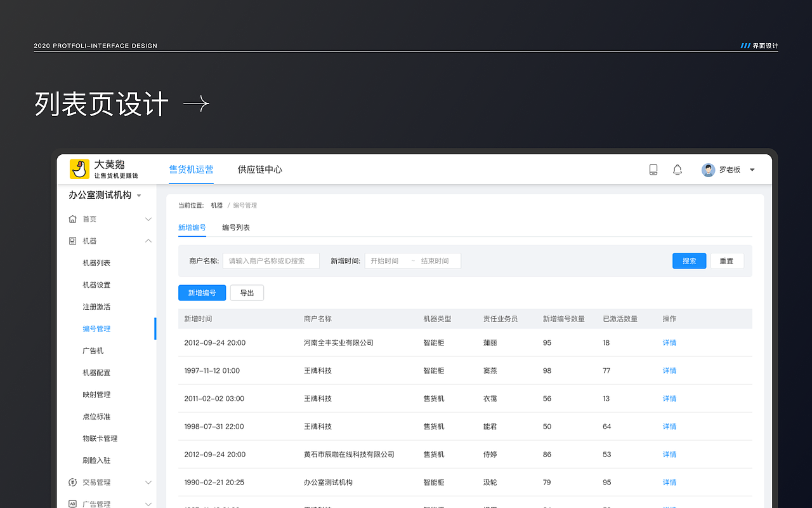Click the 1997-11-12 01:00 date cell
812x508 pixels.
click(x=212, y=371)
